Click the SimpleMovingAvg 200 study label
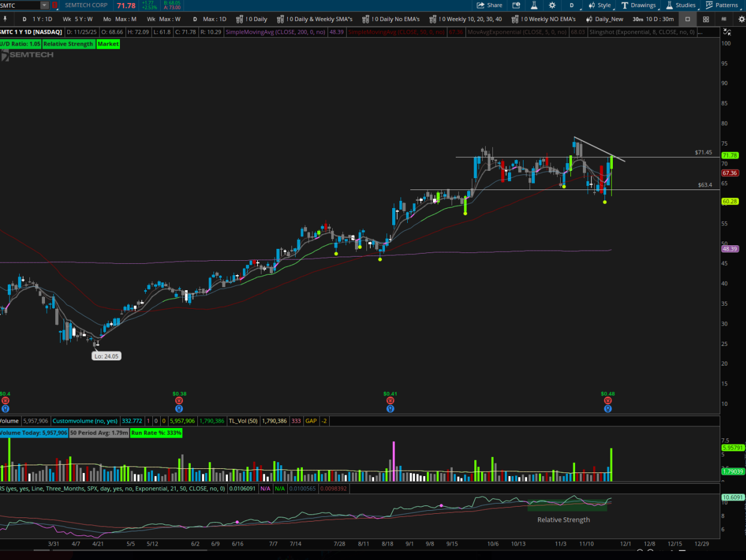The height and width of the screenshot is (560, 746). 276,32
